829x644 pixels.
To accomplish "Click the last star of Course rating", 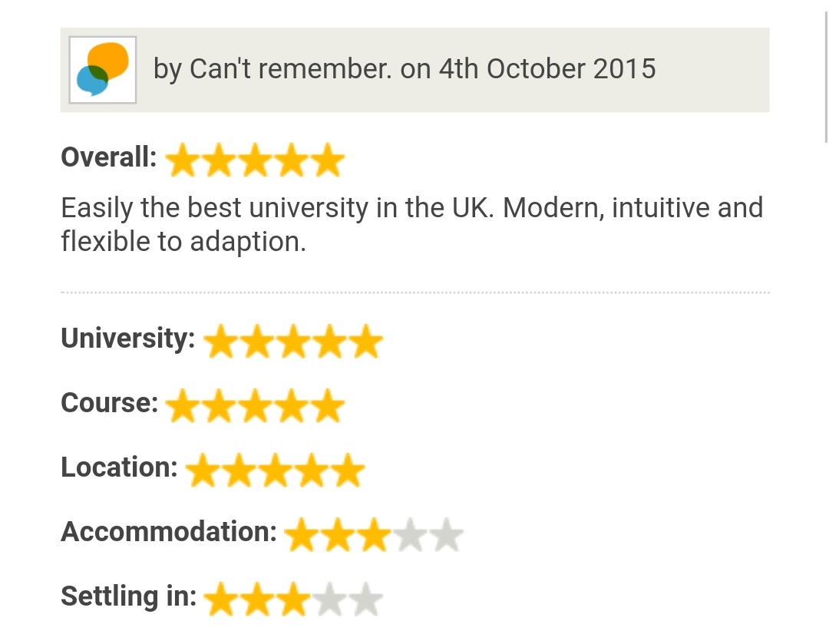I will (x=328, y=407).
